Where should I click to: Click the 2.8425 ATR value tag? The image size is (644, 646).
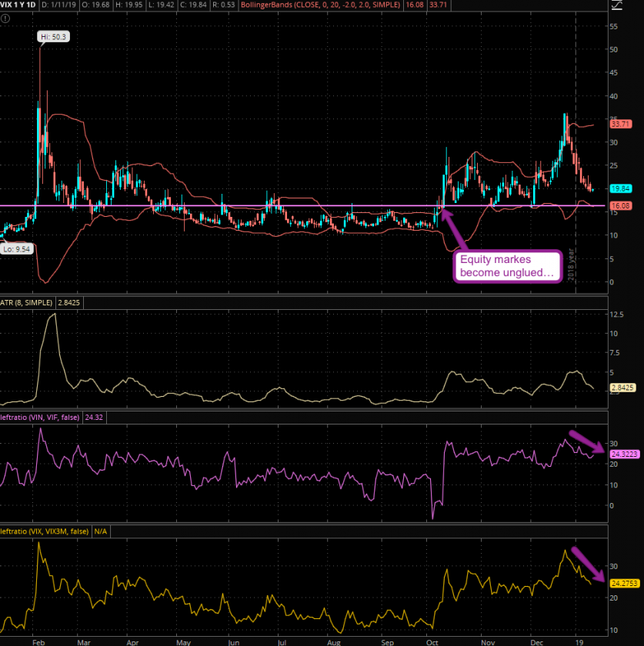click(622, 390)
